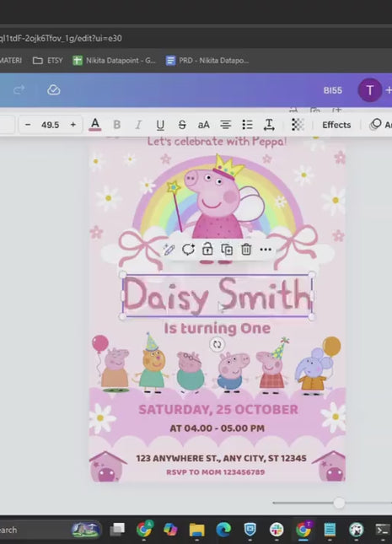Click the browser address bar URL

click(61, 38)
